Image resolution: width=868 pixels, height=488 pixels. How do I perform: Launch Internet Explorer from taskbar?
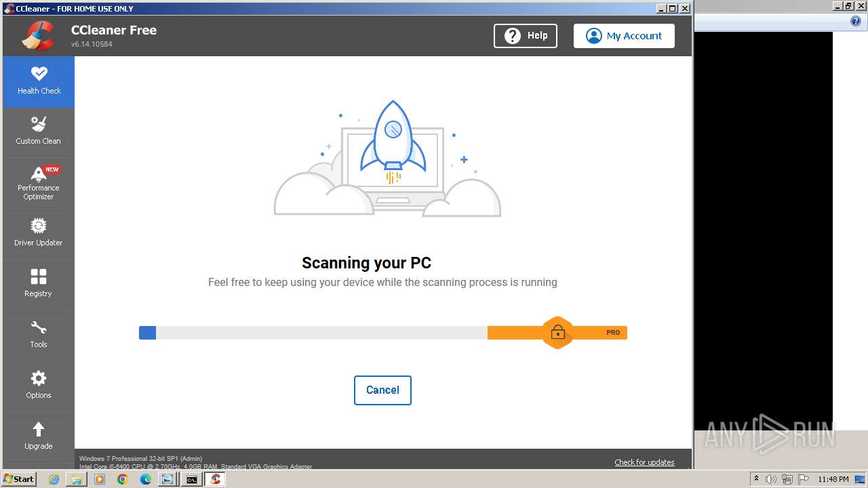point(54,479)
